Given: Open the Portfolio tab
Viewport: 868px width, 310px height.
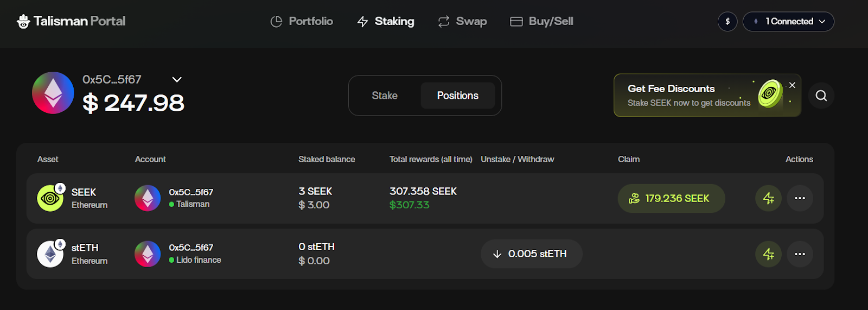Looking at the screenshot, I should coord(302,21).
